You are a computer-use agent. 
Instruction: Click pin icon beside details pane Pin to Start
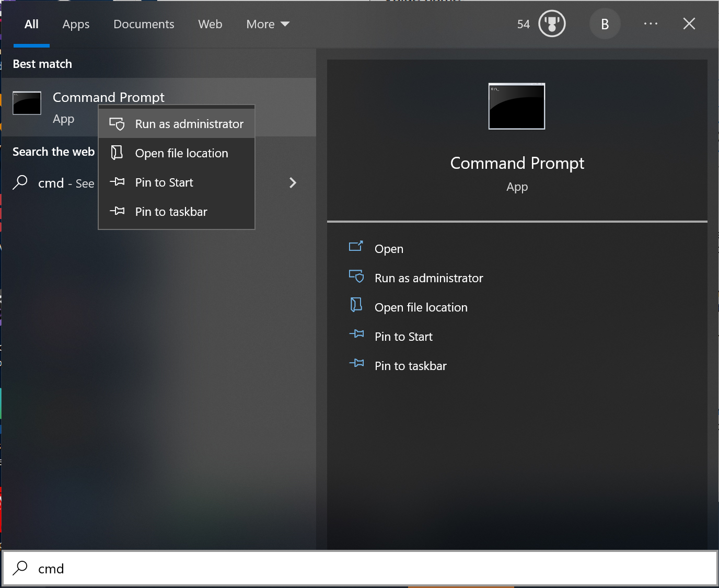tap(356, 333)
